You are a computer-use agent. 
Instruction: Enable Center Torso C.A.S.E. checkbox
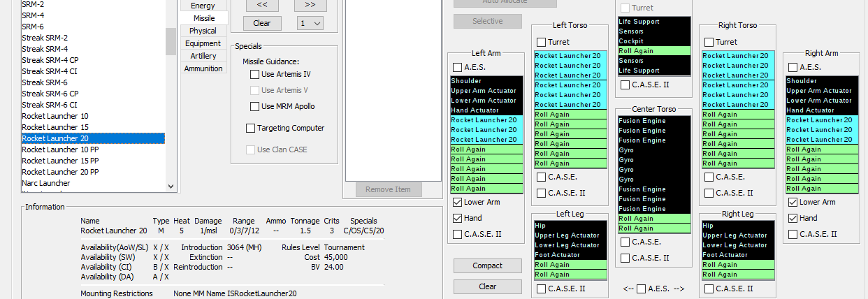(625, 242)
